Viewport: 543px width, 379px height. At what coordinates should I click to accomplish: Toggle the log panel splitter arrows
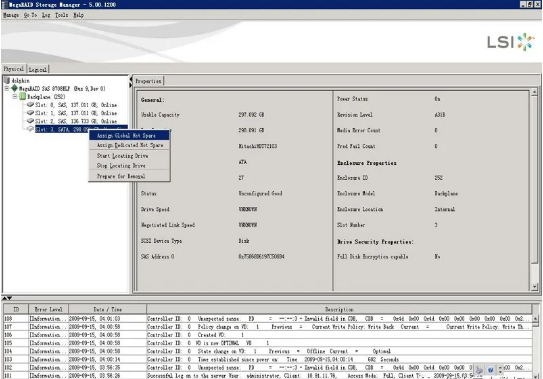[x=7, y=298]
